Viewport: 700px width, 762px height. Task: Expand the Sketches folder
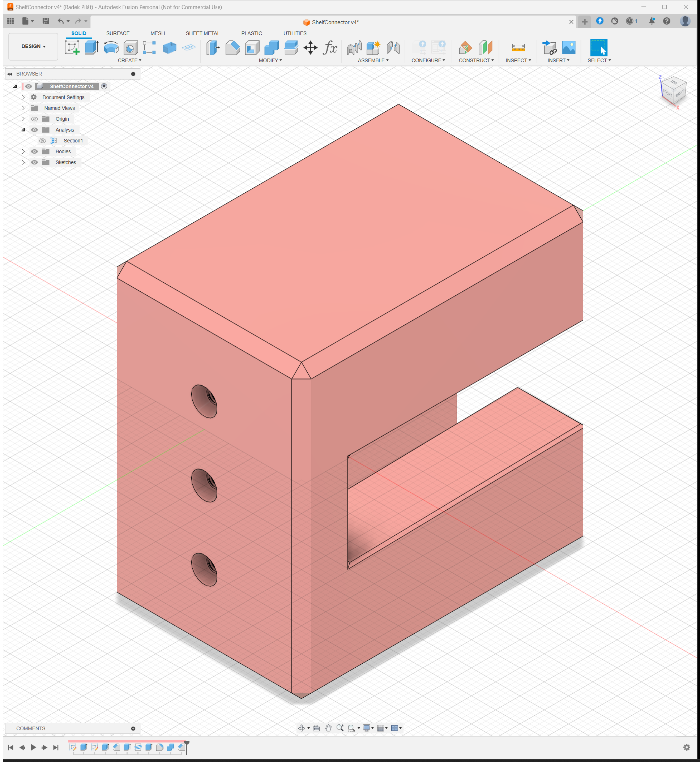tap(23, 162)
